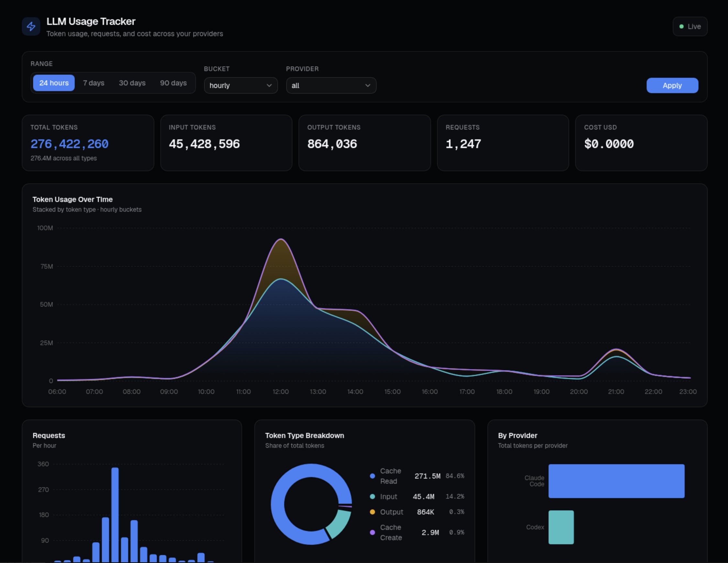This screenshot has height=563, width=728.
Task: Click the Codex provider bar
Action: point(561,527)
